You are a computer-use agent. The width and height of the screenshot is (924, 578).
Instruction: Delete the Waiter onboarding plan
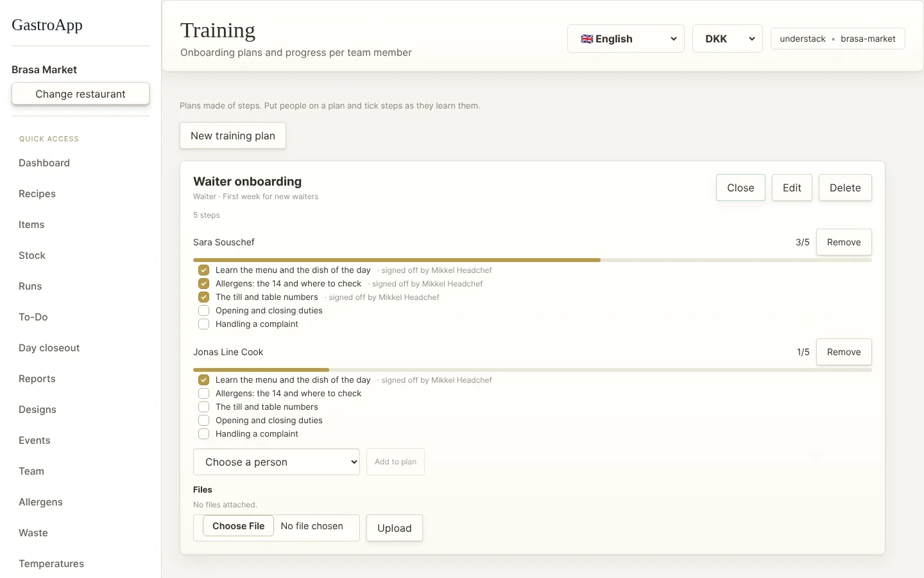[845, 188]
